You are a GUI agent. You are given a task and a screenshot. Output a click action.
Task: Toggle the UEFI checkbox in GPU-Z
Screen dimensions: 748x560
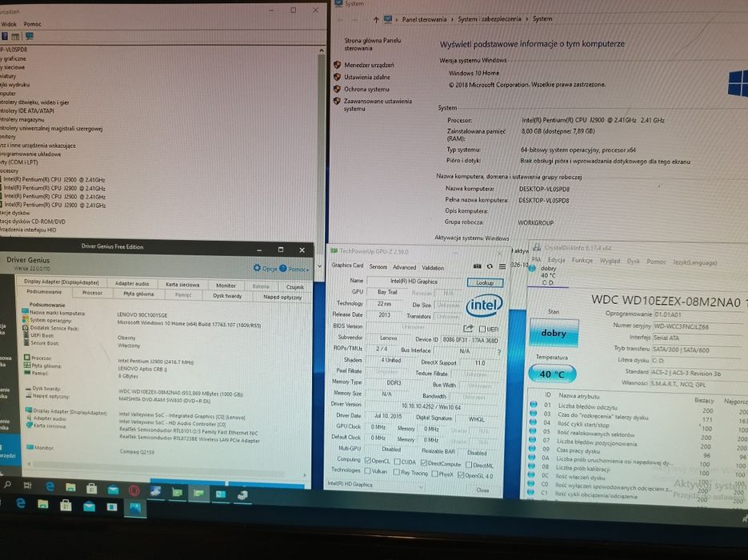coord(482,329)
